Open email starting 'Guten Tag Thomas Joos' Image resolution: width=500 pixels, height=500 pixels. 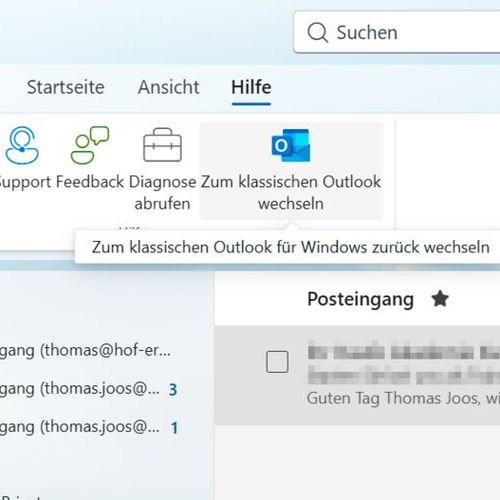point(357,375)
